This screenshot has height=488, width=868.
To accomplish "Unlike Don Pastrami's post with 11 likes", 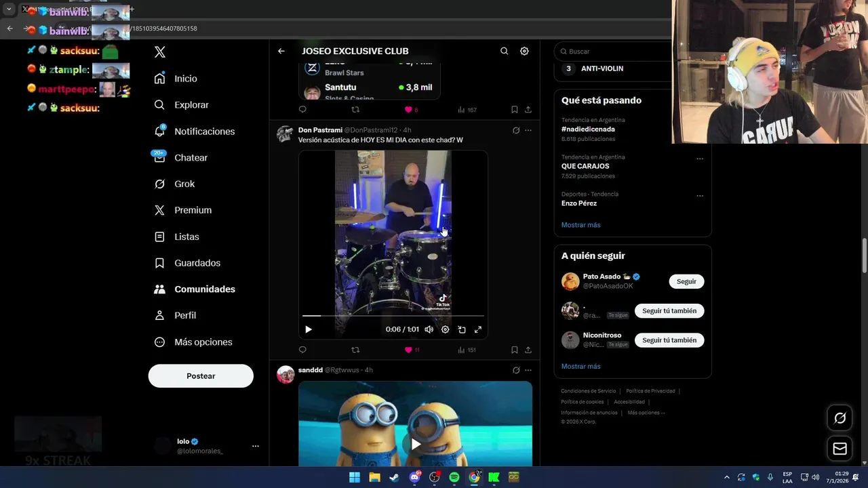I will coord(412,350).
